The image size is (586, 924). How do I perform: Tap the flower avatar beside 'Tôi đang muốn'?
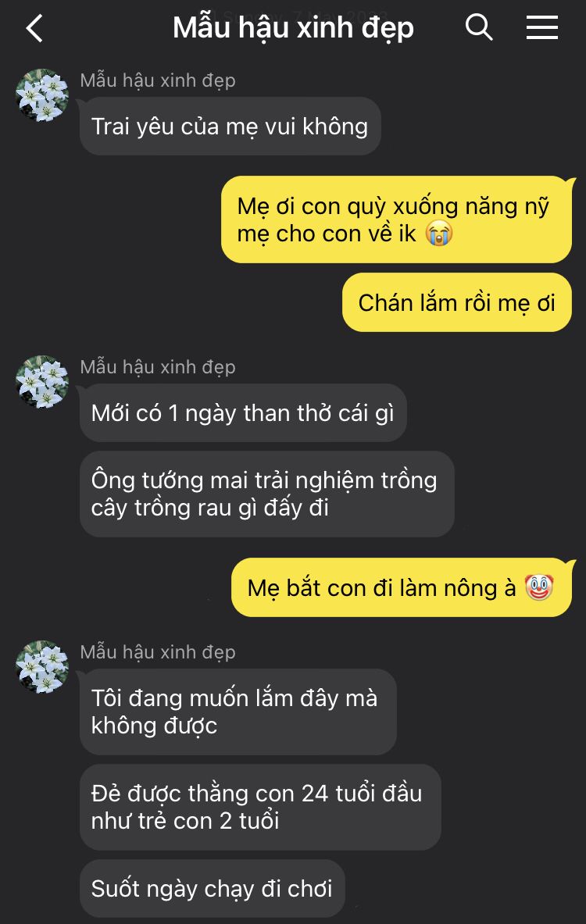(x=42, y=667)
